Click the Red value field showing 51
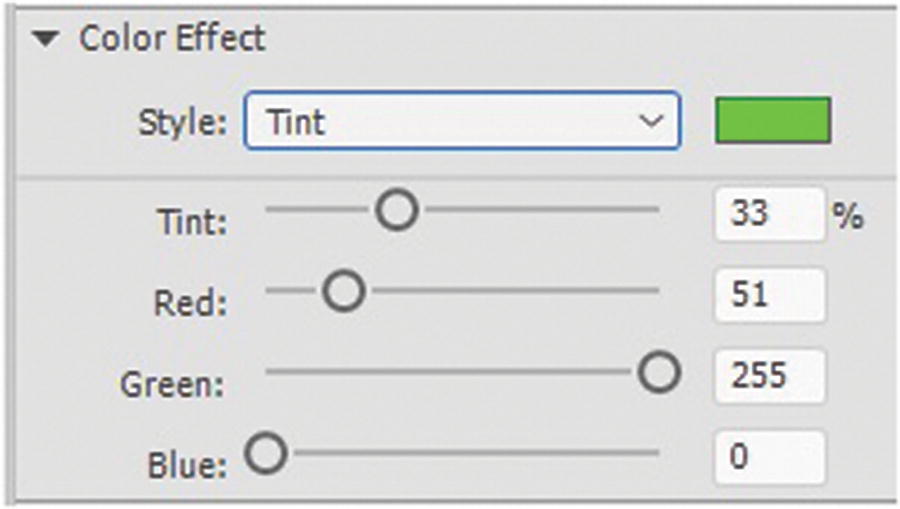900x509 pixels. coord(768,295)
